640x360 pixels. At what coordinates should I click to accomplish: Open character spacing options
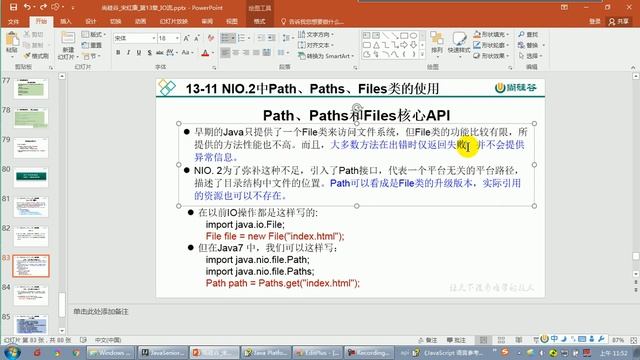tap(171, 52)
